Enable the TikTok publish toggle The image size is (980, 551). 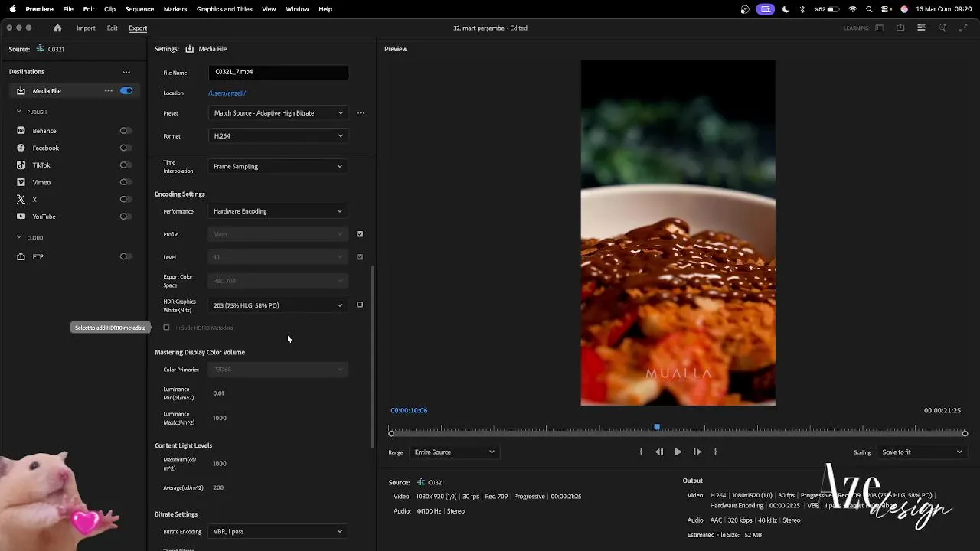tap(126, 165)
